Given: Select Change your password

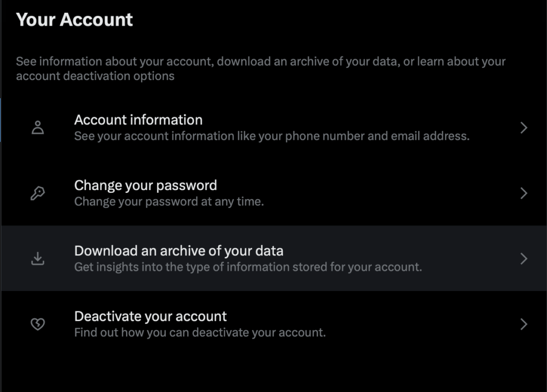Looking at the screenshot, I should click(145, 185).
